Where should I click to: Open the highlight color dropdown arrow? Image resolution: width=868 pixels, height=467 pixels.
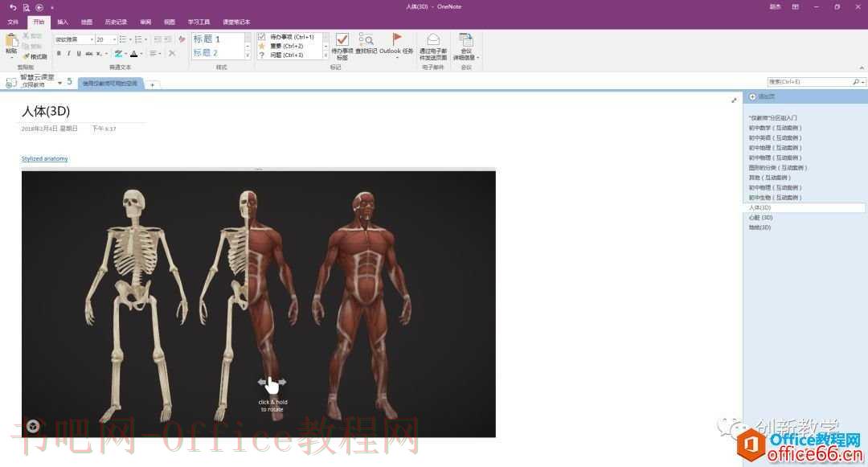pos(125,54)
